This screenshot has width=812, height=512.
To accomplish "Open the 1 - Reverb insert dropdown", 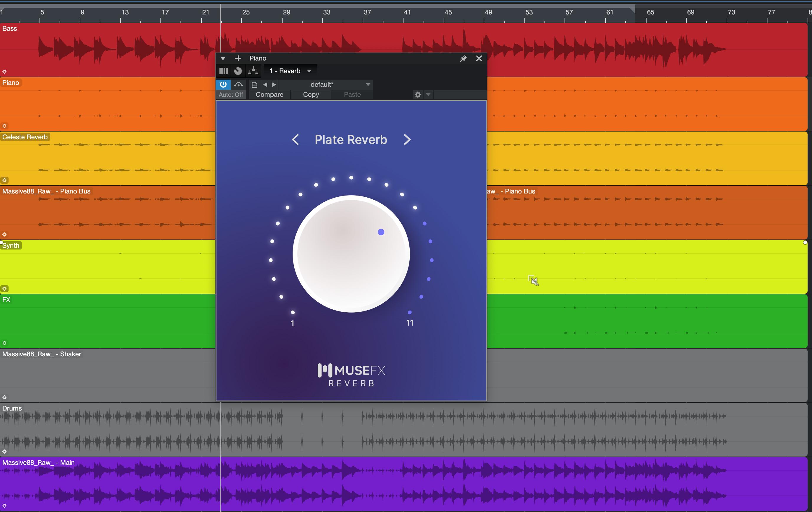I will (x=290, y=71).
